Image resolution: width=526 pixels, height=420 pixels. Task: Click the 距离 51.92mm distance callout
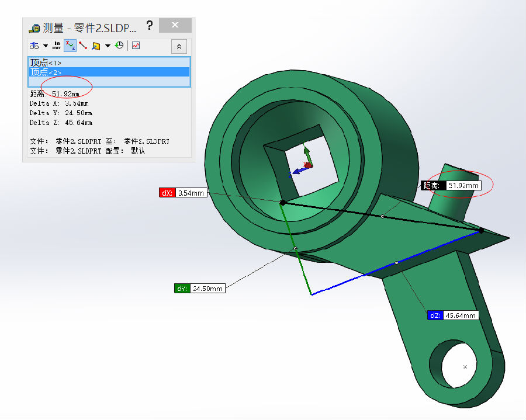click(x=451, y=185)
